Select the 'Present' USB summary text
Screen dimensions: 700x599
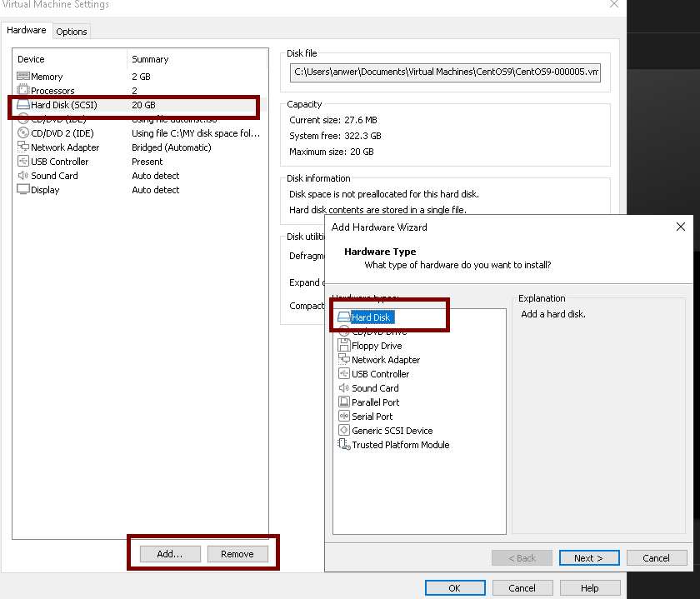tap(147, 162)
